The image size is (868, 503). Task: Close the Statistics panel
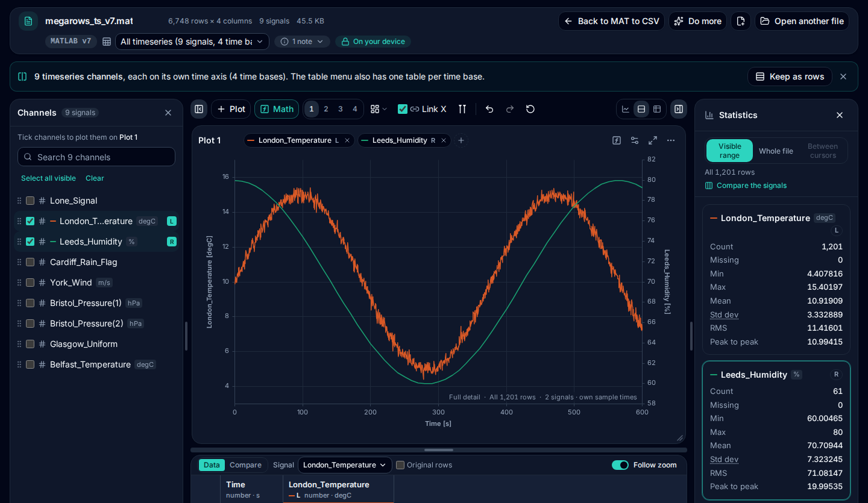click(840, 115)
